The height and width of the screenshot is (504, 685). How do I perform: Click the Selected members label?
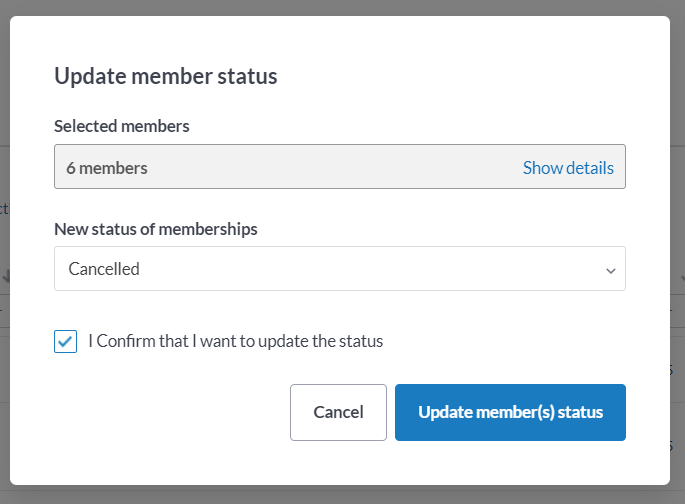click(121, 126)
